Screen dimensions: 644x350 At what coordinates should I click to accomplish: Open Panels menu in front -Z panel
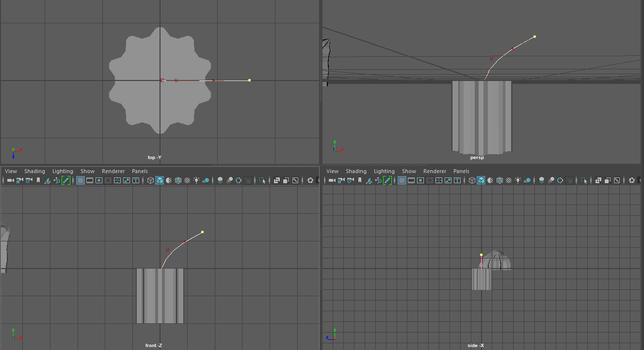pyautogui.click(x=140, y=171)
